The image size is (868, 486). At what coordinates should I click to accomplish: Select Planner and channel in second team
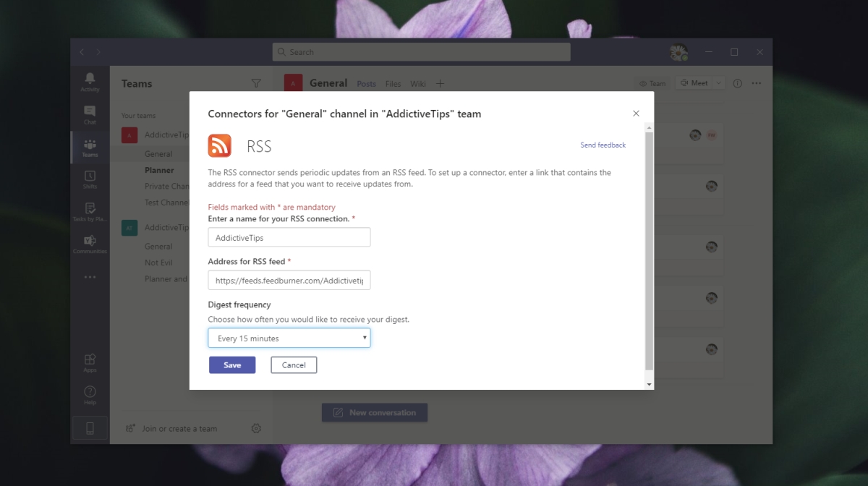[x=166, y=279]
